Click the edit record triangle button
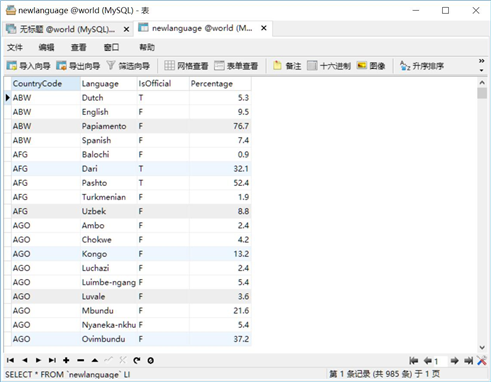 coord(95,360)
